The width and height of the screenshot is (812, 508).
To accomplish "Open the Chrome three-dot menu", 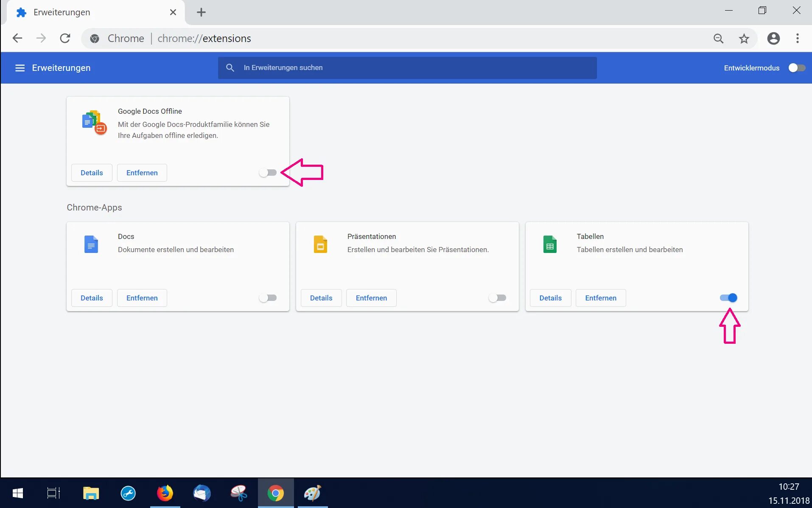I will tap(798, 39).
